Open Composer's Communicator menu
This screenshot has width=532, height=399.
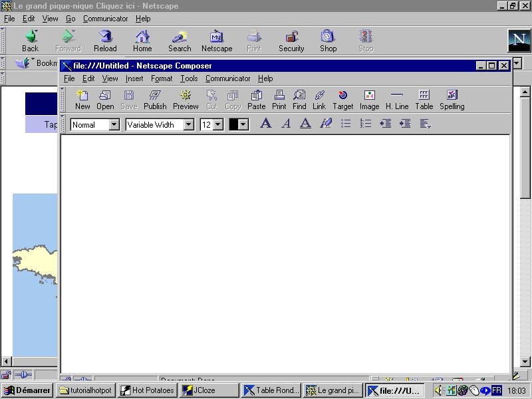click(227, 78)
